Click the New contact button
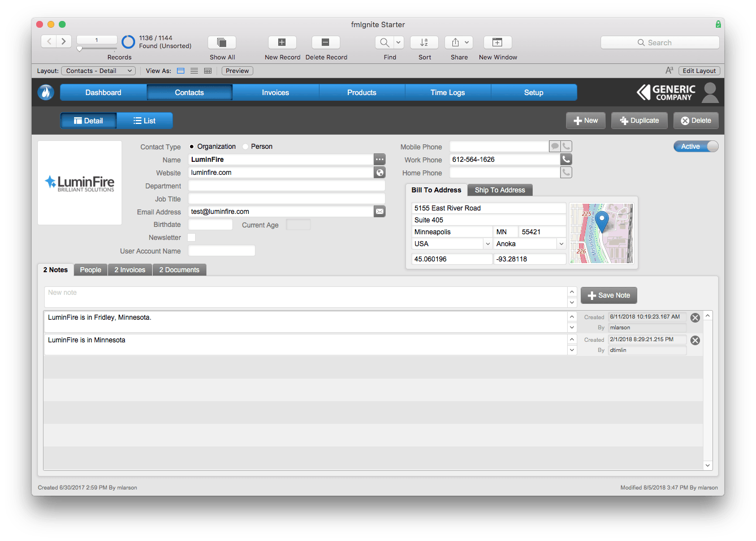 coord(586,121)
